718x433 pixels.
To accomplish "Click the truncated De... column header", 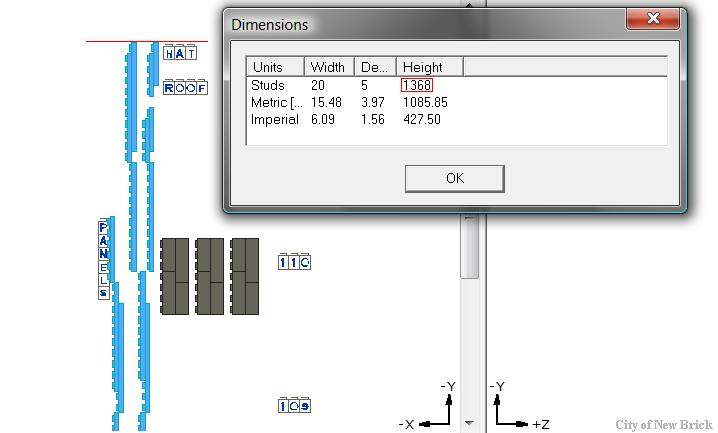I will pyautogui.click(x=375, y=67).
